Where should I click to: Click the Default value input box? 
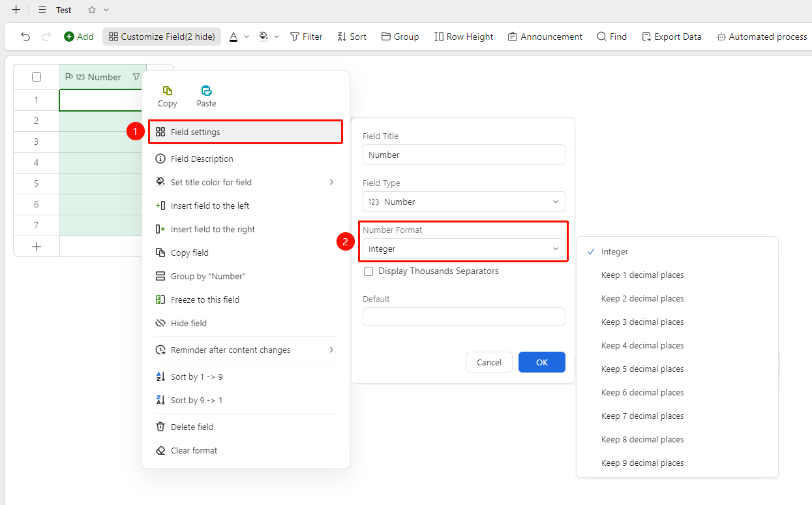[464, 316]
